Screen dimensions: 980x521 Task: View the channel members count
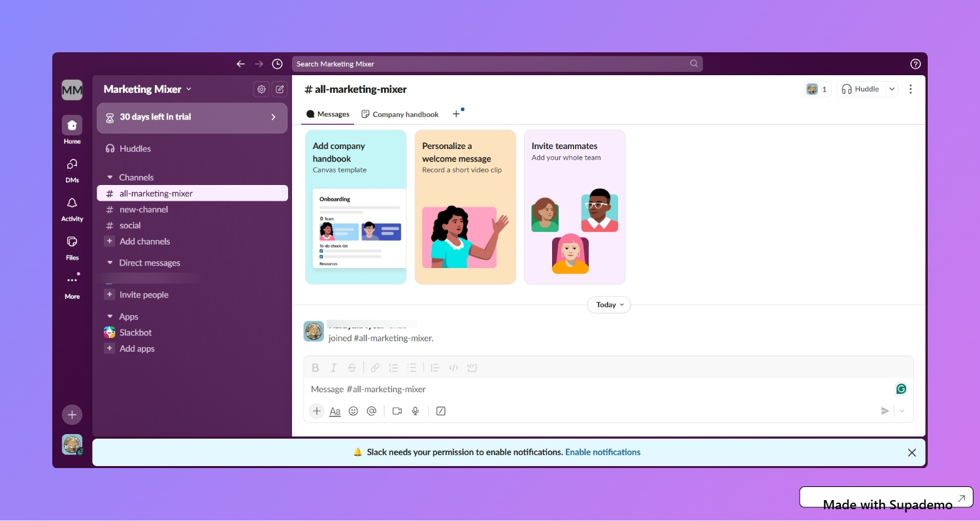tap(817, 89)
